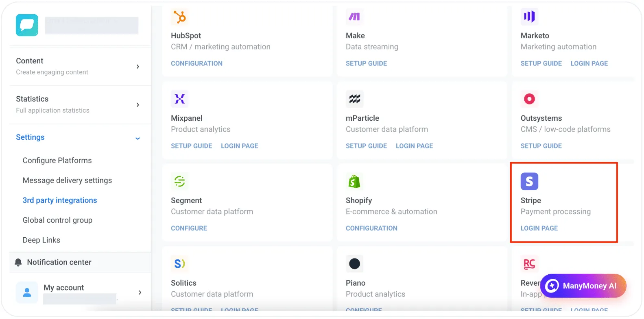Click the Make logo icon

[354, 17]
